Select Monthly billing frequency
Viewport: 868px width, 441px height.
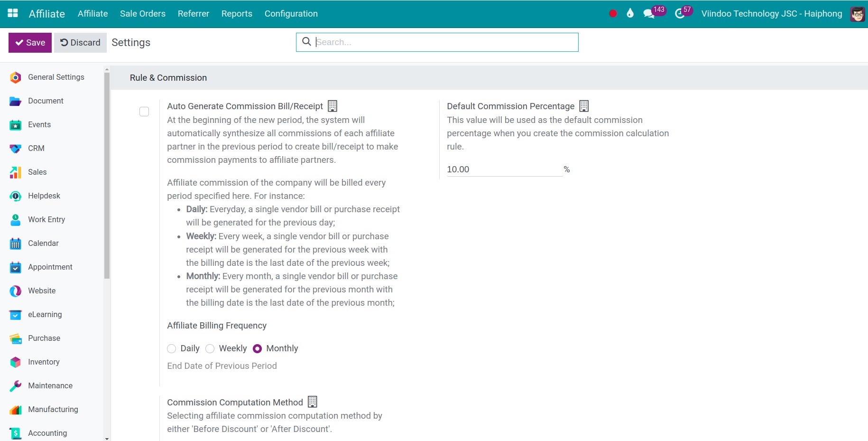tap(258, 349)
